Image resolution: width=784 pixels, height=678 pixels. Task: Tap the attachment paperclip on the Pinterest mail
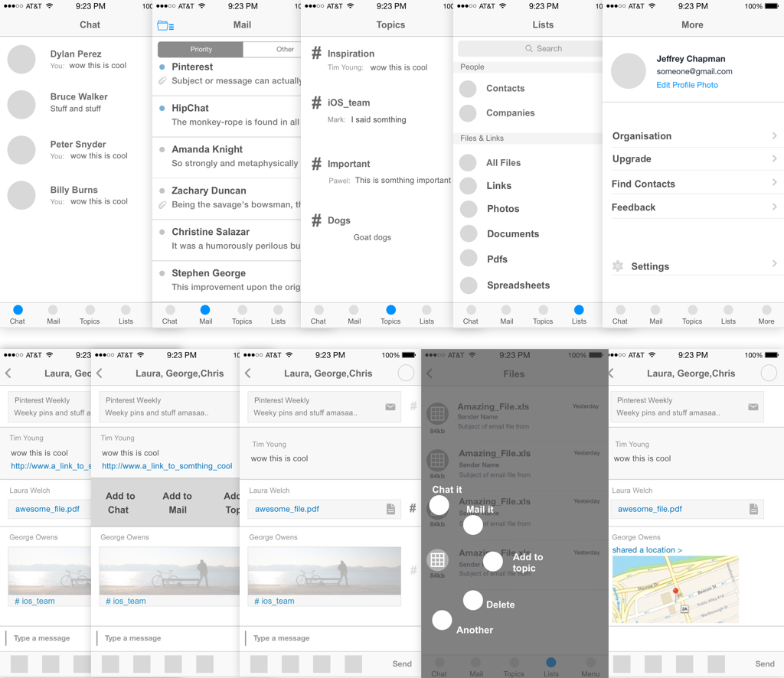[162, 80]
